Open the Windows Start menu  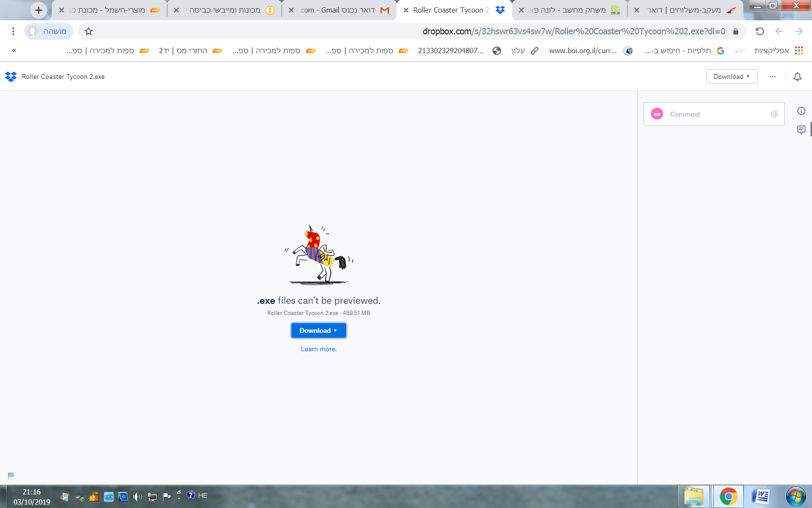[x=796, y=496]
